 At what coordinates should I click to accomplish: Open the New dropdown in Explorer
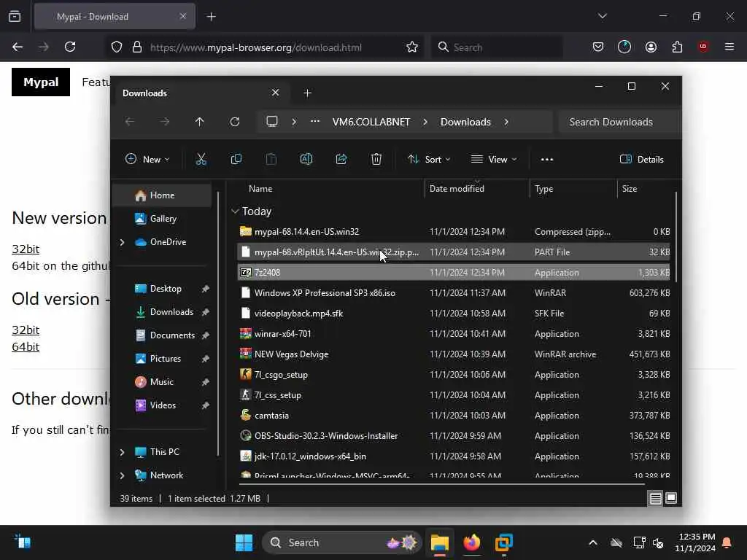147,160
